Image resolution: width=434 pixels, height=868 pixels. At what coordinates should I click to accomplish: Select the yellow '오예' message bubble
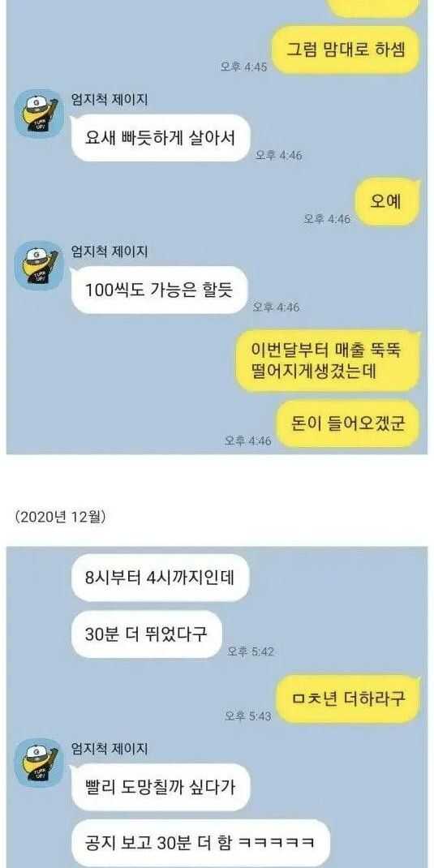coord(386,202)
